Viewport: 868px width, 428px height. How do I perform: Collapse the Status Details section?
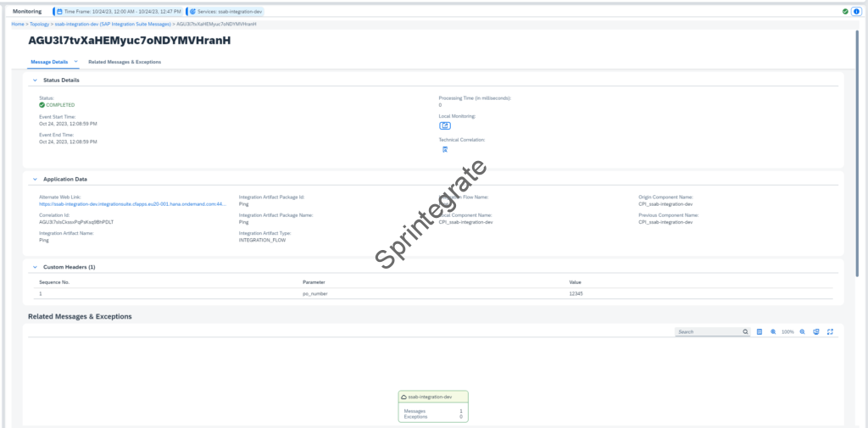35,81
